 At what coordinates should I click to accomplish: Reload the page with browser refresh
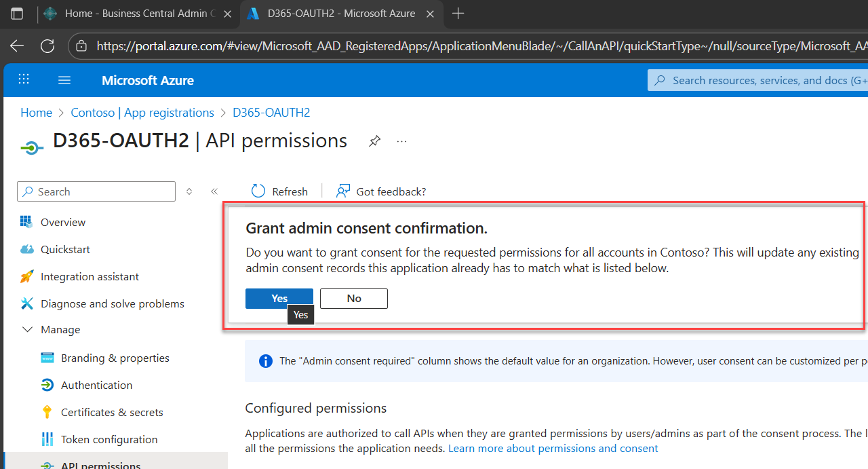[x=47, y=45]
